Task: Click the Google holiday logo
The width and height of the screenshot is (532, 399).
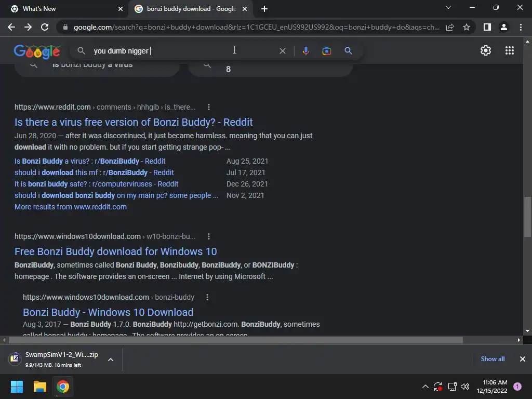Action: click(x=37, y=51)
